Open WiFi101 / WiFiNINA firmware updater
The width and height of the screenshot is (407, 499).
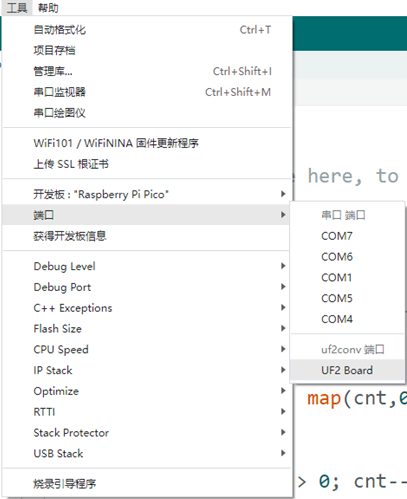click(146, 143)
